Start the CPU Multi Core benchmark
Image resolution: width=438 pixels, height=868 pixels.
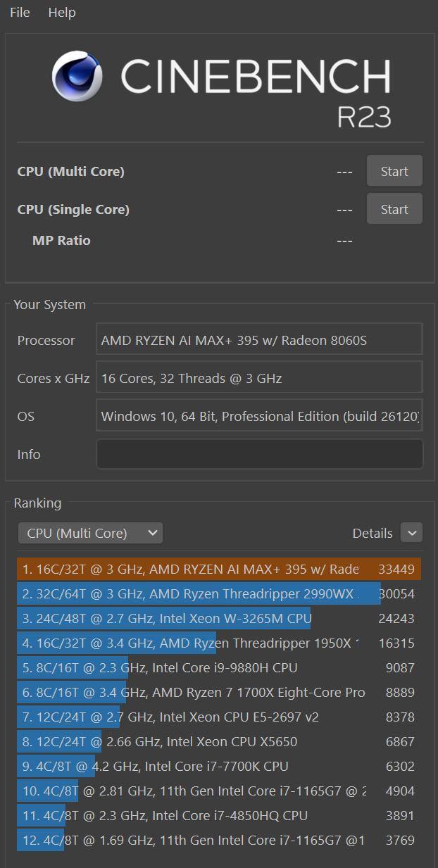tap(394, 171)
